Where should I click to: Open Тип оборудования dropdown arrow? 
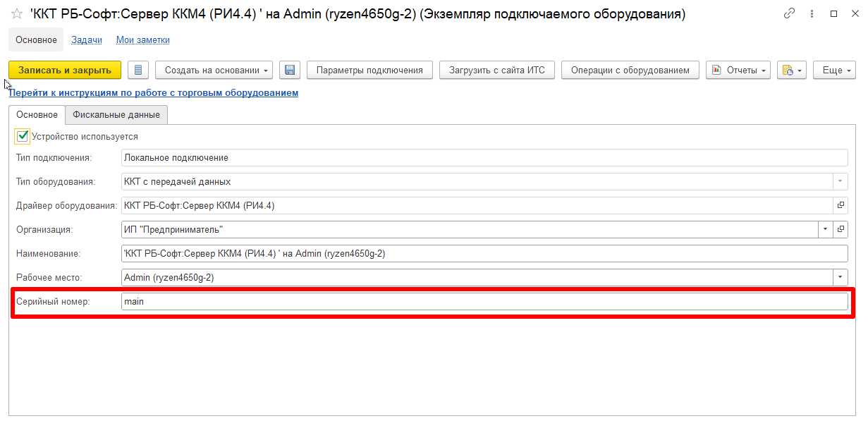(841, 181)
